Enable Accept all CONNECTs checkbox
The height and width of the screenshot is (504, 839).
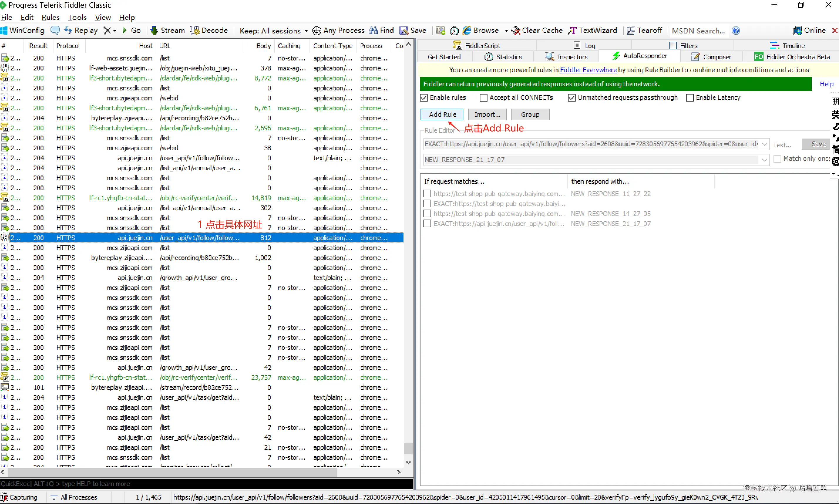pyautogui.click(x=483, y=98)
